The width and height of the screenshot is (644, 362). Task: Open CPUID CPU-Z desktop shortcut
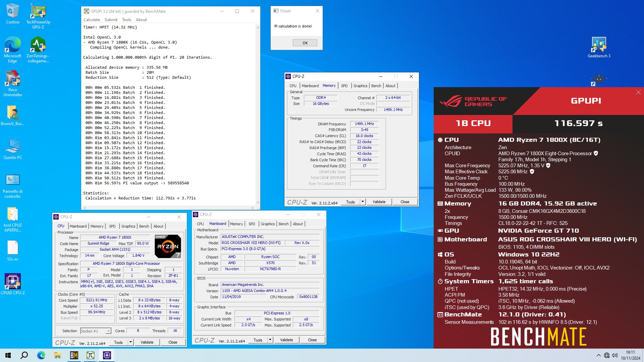(x=13, y=284)
